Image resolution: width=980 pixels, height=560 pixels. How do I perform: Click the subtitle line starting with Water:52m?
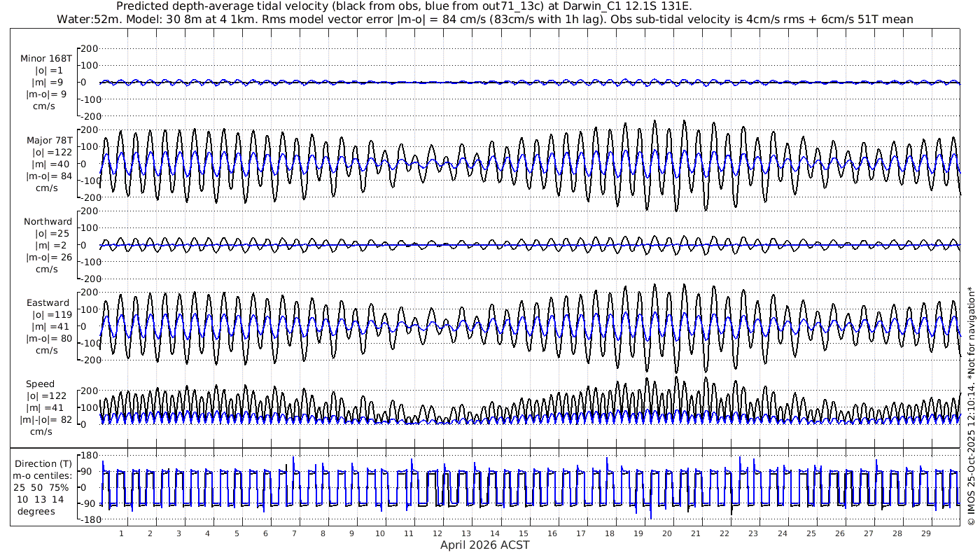pos(484,19)
